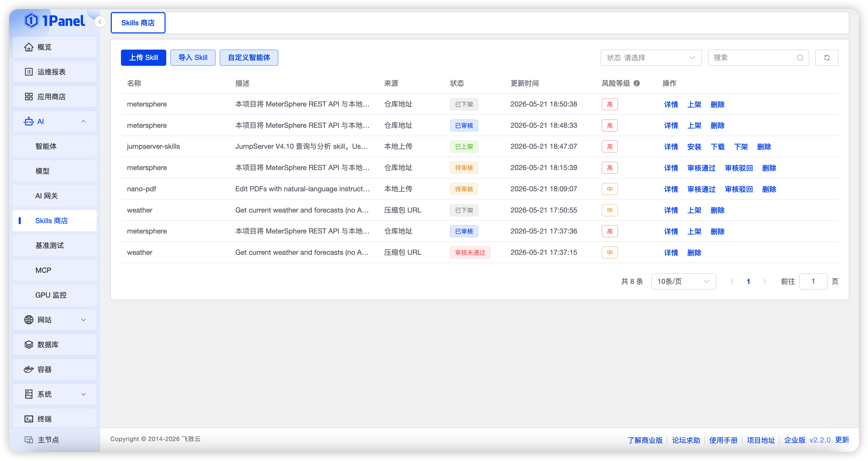This screenshot has width=868, height=461.
Task: Click 详情 for the 审核未通过 weather row
Action: click(671, 253)
